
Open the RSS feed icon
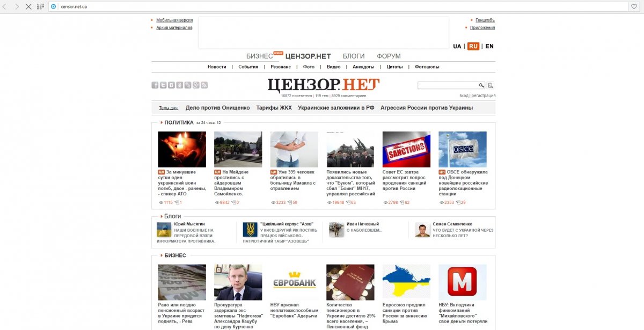204,85
